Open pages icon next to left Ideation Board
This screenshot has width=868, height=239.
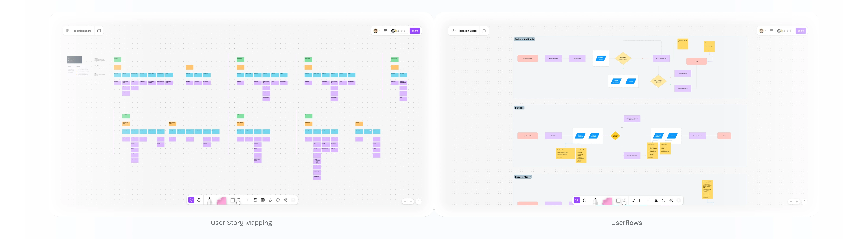tap(99, 31)
